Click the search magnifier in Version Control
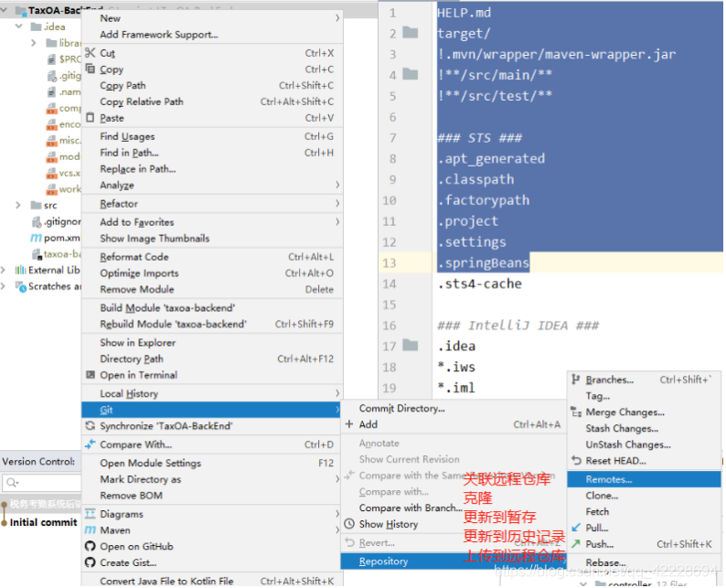This screenshot has width=726, height=588. tap(12, 483)
